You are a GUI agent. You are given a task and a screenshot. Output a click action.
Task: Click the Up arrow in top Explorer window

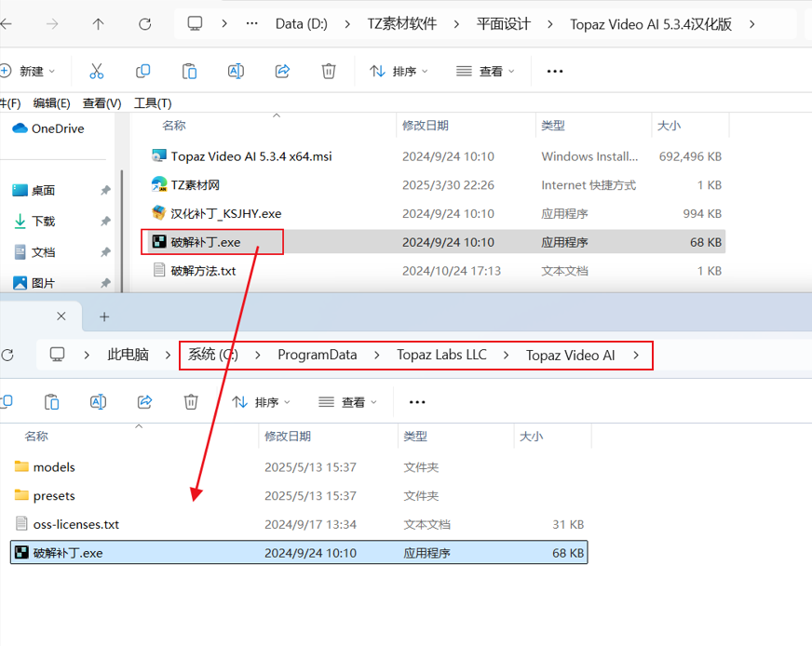98,24
